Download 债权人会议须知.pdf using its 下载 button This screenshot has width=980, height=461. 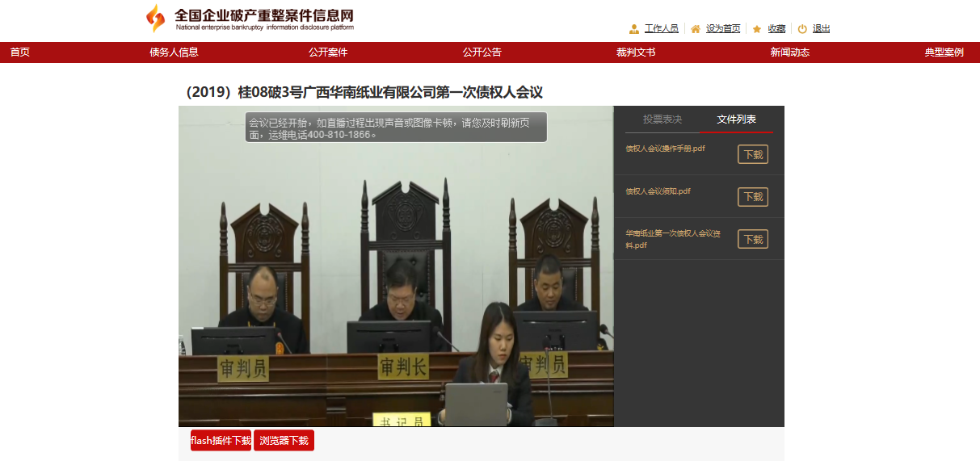(x=753, y=197)
